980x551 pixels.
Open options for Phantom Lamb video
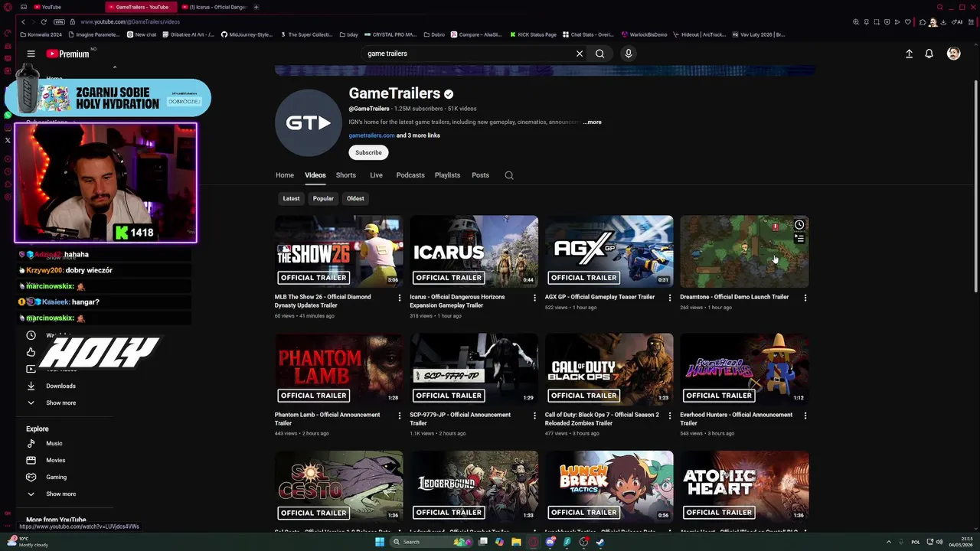coord(400,416)
